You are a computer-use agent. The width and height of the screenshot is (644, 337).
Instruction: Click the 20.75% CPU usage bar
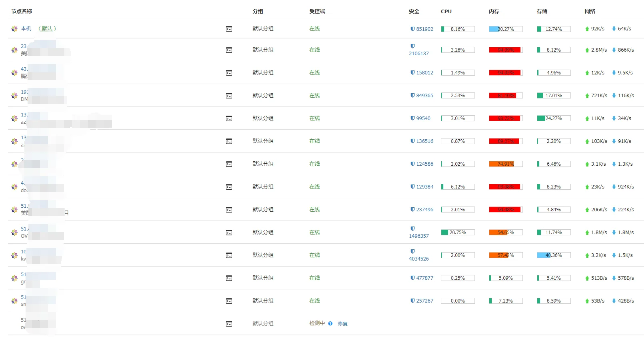click(x=458, y=233)
